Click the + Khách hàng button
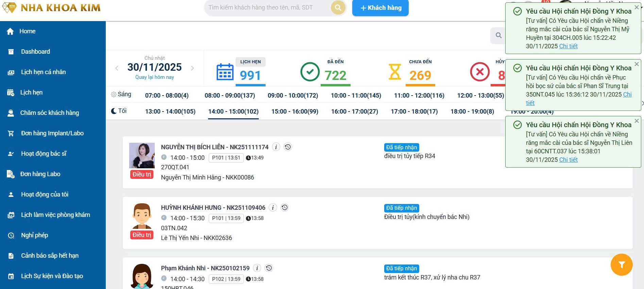The width and height of the screenshot is (644, 289). pos(380,8)
